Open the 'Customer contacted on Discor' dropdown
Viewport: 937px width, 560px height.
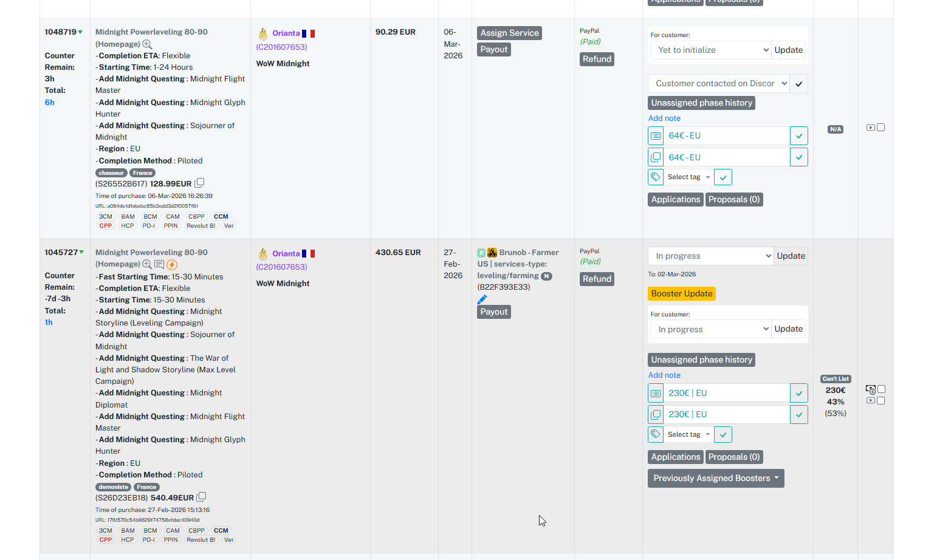coord(719,84)
